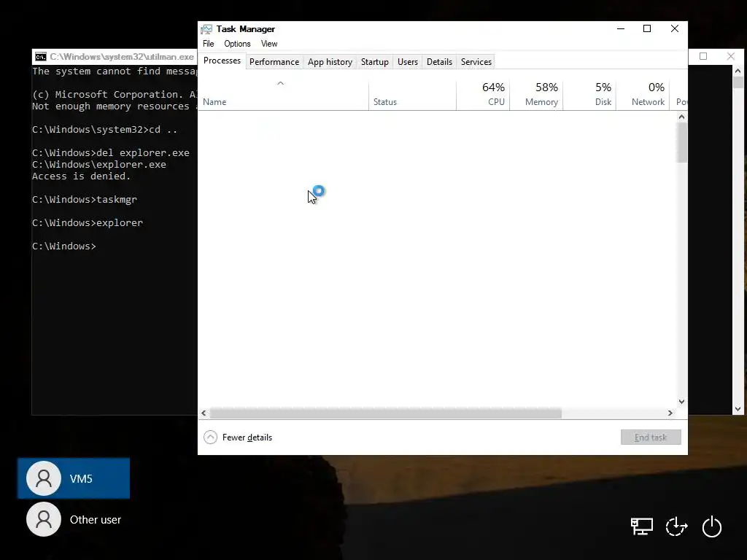Maximize the Task Manager window
Viewport: 747px width, 560px height.
click(647, 28)
